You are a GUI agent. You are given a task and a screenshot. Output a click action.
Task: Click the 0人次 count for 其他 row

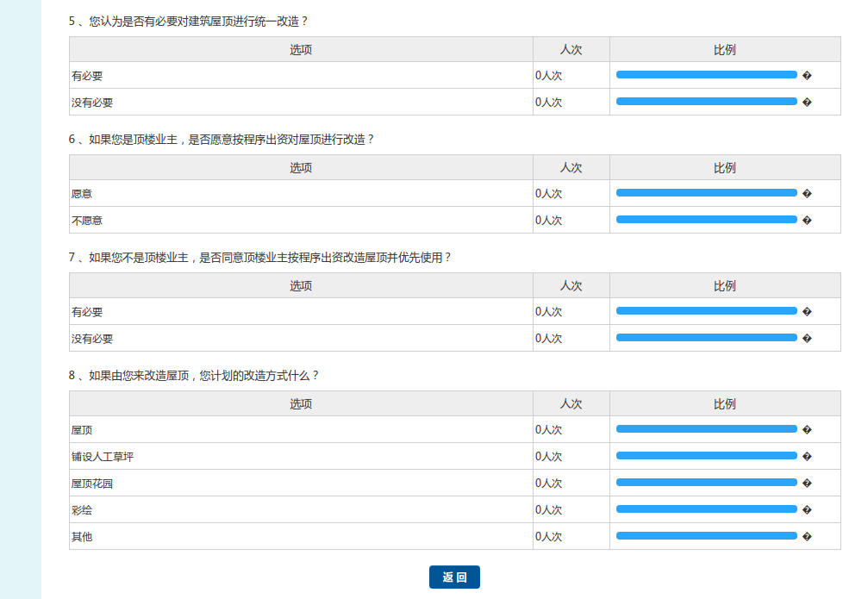point(549,537)
